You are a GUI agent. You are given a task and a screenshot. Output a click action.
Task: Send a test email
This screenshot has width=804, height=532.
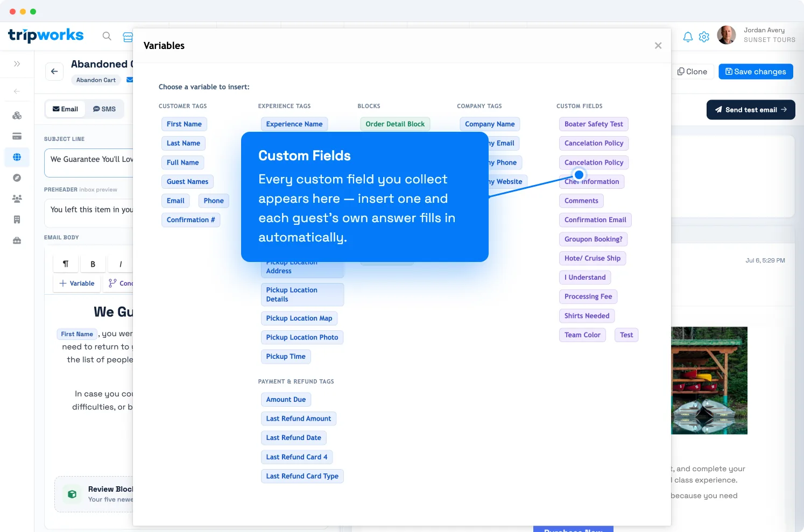(x=751, y=110)
